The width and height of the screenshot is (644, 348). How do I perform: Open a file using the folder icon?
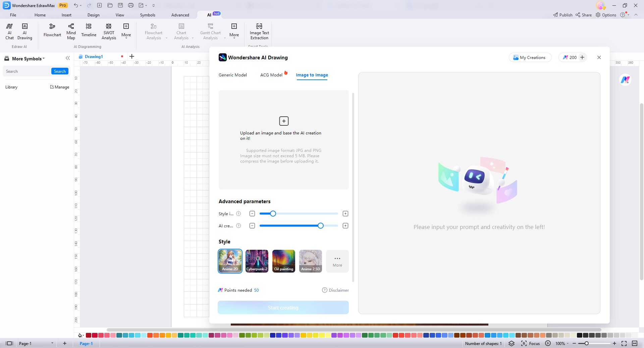(x=110, y=5)
